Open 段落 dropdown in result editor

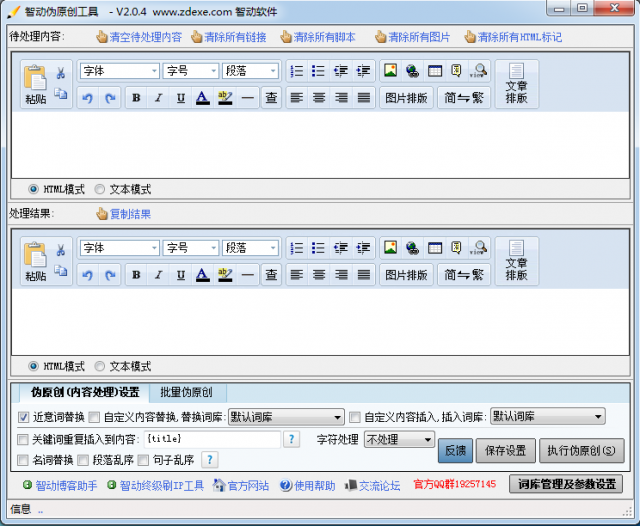pos(250,248)
